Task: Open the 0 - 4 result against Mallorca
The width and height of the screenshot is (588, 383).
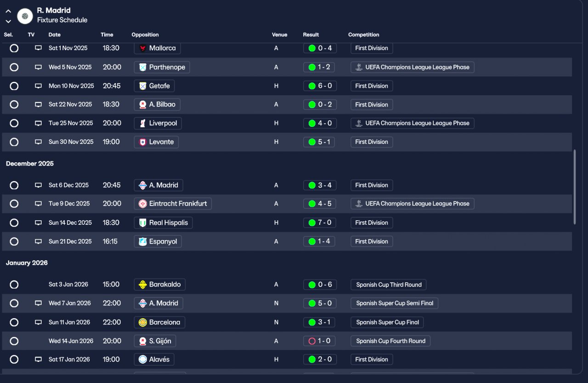Action: pyautogui.click(x=320, y=48)
